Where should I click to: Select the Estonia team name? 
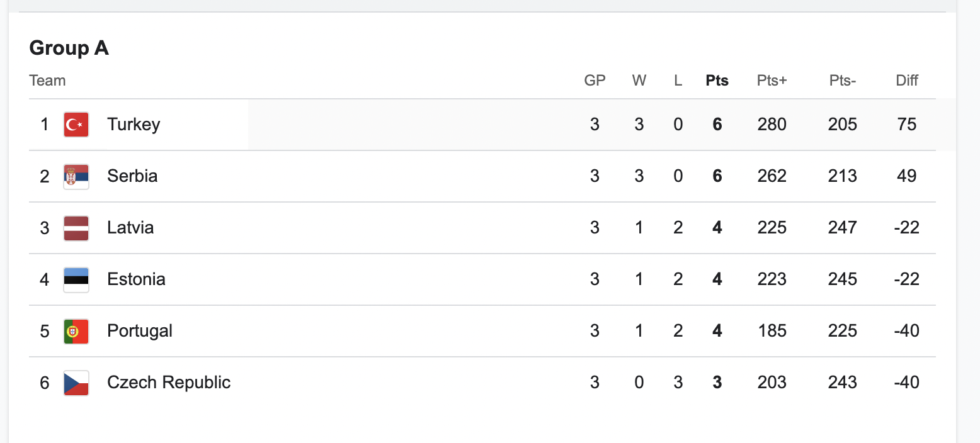tap(136, 279)
